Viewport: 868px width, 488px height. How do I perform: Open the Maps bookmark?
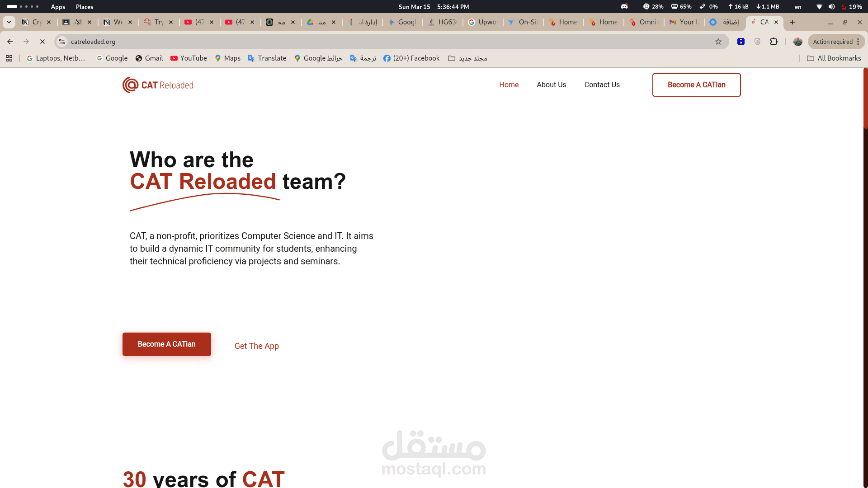(x=227, y=58)
